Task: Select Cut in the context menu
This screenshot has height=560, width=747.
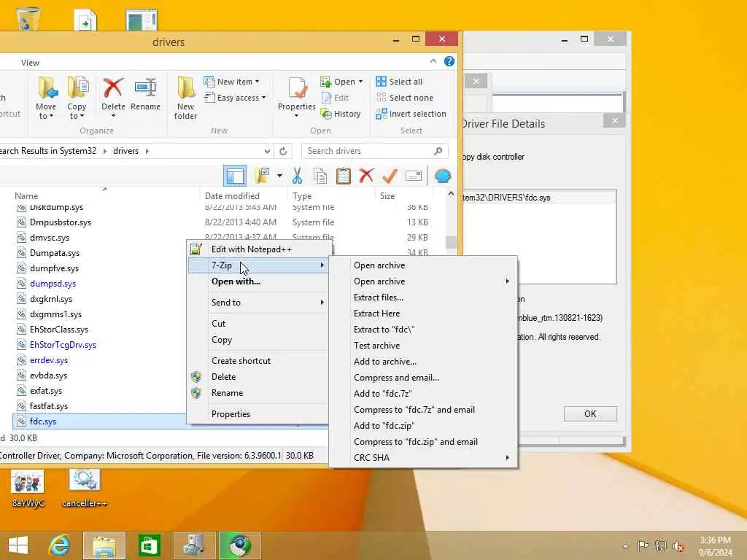Action: coord(259,323)
